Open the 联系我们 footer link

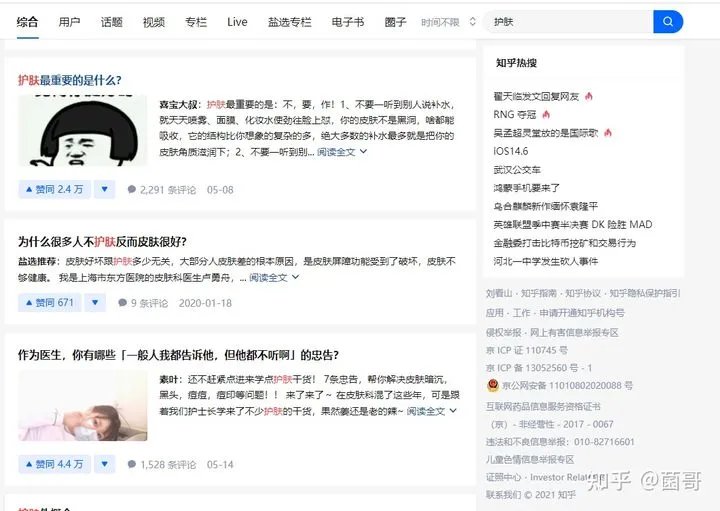point(504,495)
